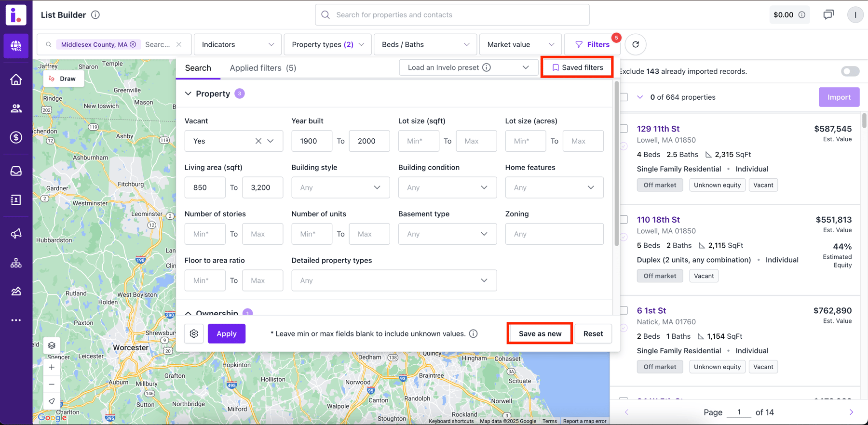The height and width of the screenshot is (425, 868).
Task: Click Save as new button
Action: tap(540, 333)
